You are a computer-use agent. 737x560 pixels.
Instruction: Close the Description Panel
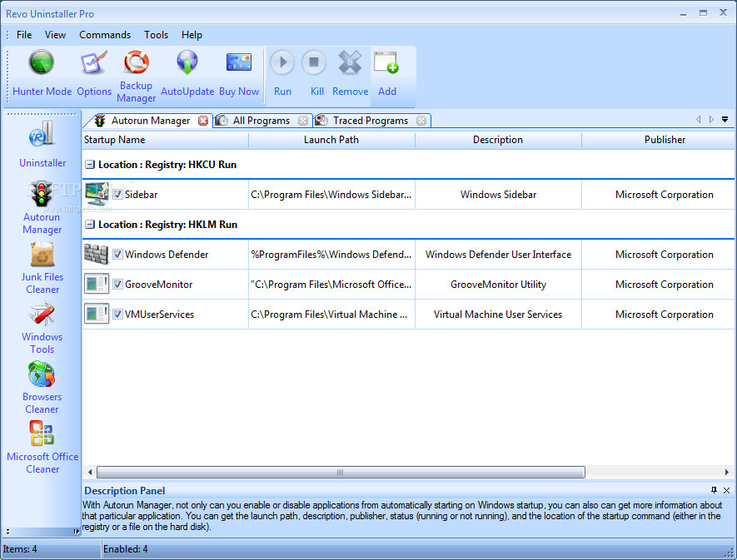point(727,490)
